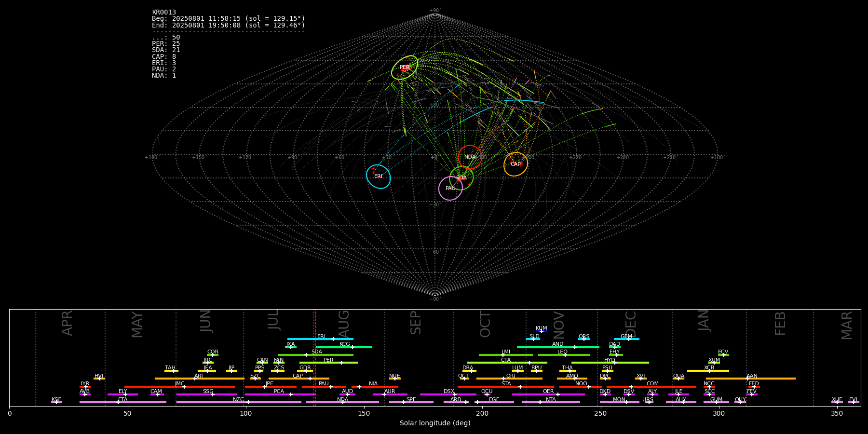Image resolution: width=868 pixels, height=434 pixels.
Task: Select legend entry 'CAP: 8'
Action: click(164, 56)
